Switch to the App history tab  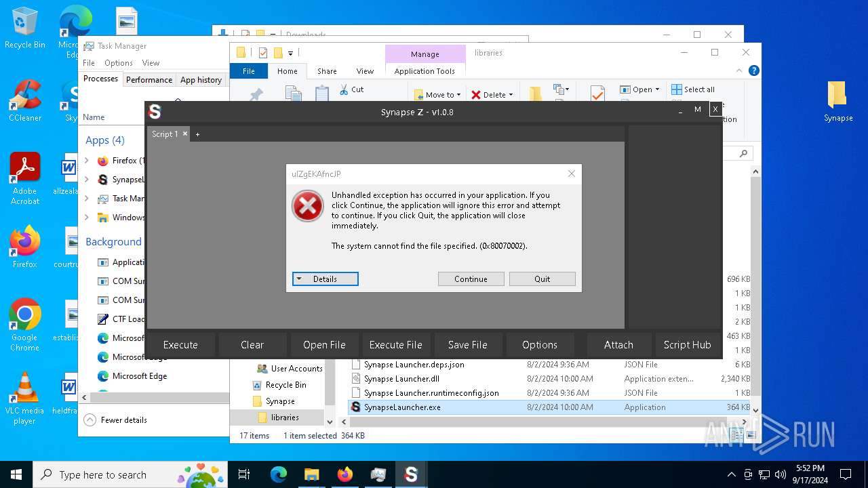[201, 80]
